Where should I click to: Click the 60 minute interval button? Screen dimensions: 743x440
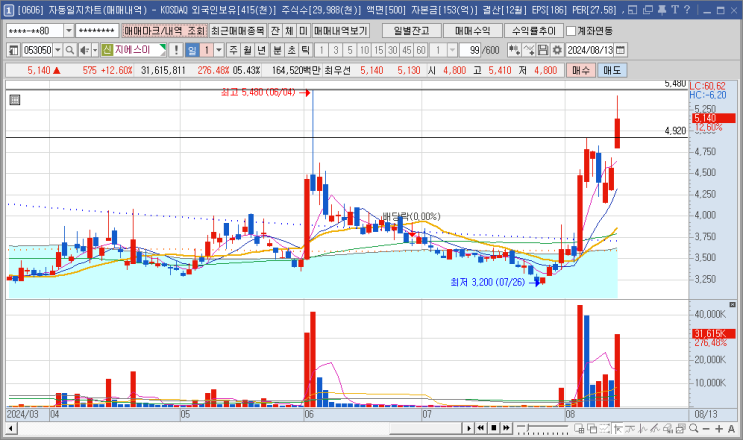421,50
